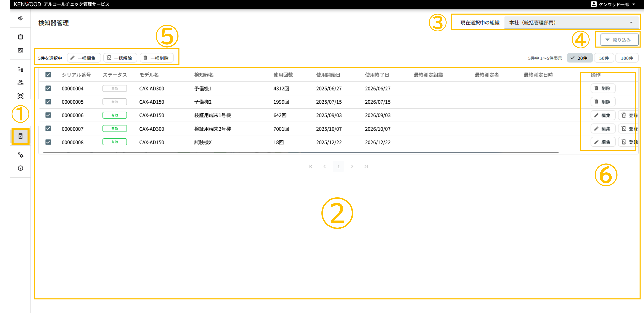
Task: Show 50件 per page
Action: pyautogui.click(x=604, y=58)
